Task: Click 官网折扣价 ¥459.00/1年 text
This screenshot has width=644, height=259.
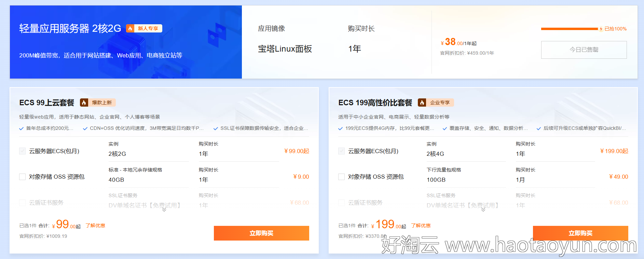Action: pyautogui.click(x=467, y=53)
